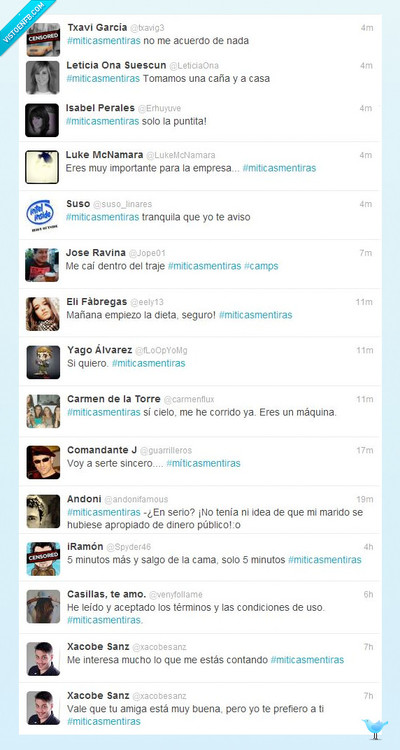400x750 pixels.
Task: Click the #miticasmentiras hashtag in Eli Fàbregas's tweet
Action: (x=256, y=315)
